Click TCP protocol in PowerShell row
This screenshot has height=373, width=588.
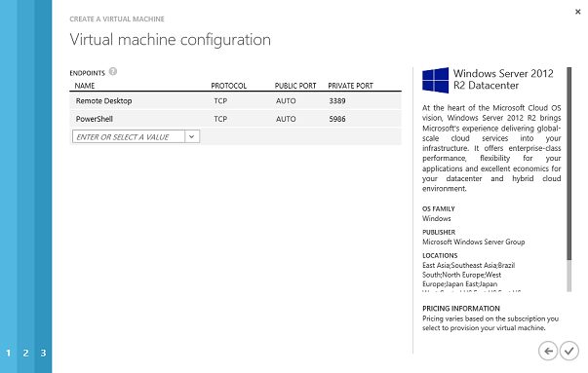pyautogui.click(x=220, y=119)
